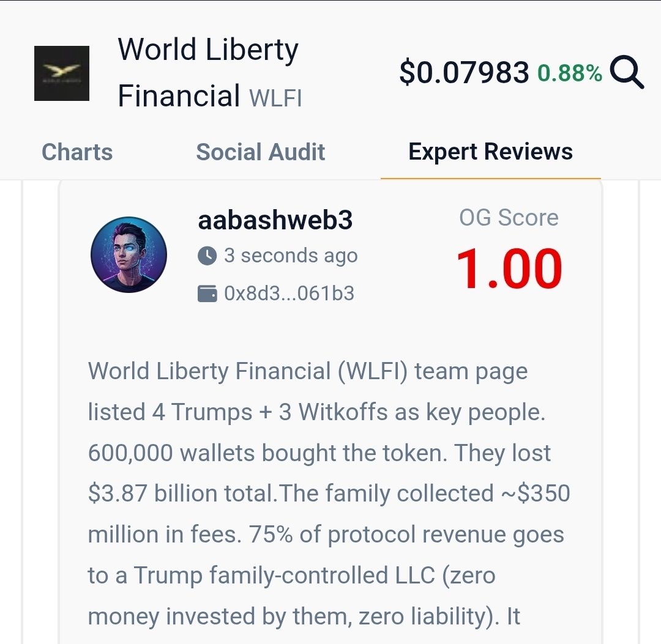Image resolution: width=661 pixels, height=644 pixels.
Task: Click the OG Score label
Action: click(509, 218)
